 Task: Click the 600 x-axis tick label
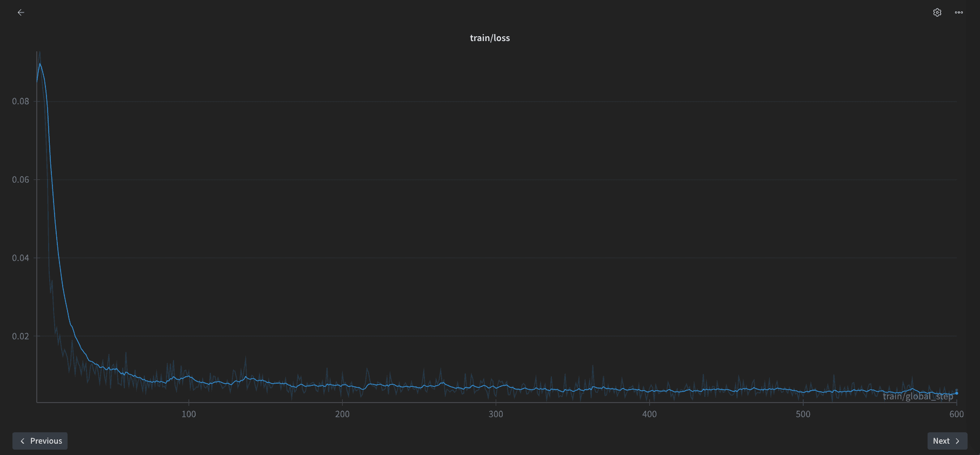[956, 414]
